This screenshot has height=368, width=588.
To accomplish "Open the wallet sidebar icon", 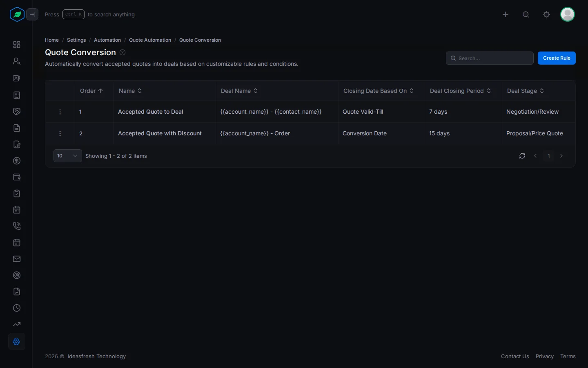I will [17, 177].
